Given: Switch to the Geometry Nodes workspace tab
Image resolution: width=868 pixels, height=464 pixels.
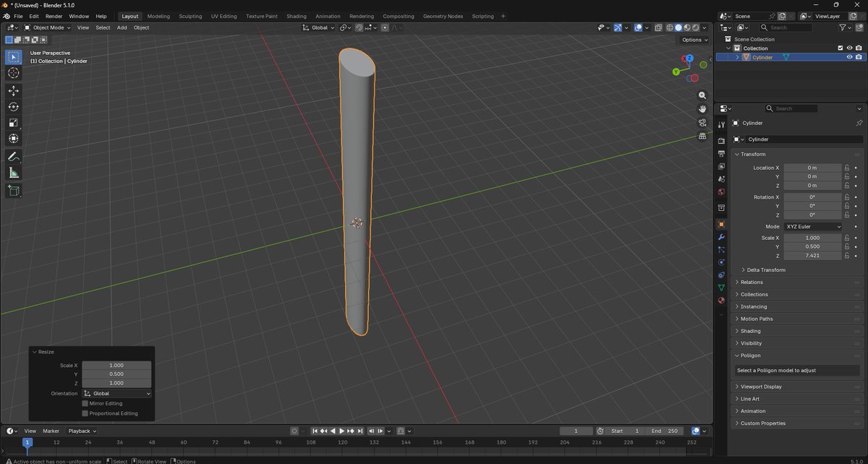Looking at the screenshot, I should 443,16.
